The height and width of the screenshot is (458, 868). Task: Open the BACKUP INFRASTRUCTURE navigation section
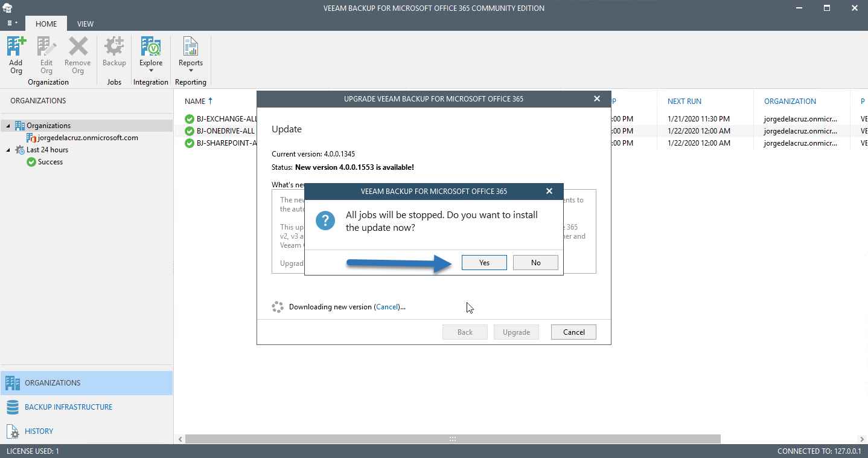[87, 407]
